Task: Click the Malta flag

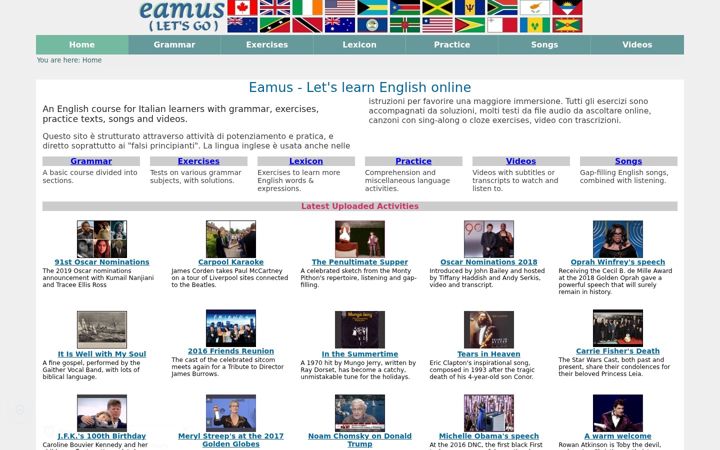Action: (502, 25)
